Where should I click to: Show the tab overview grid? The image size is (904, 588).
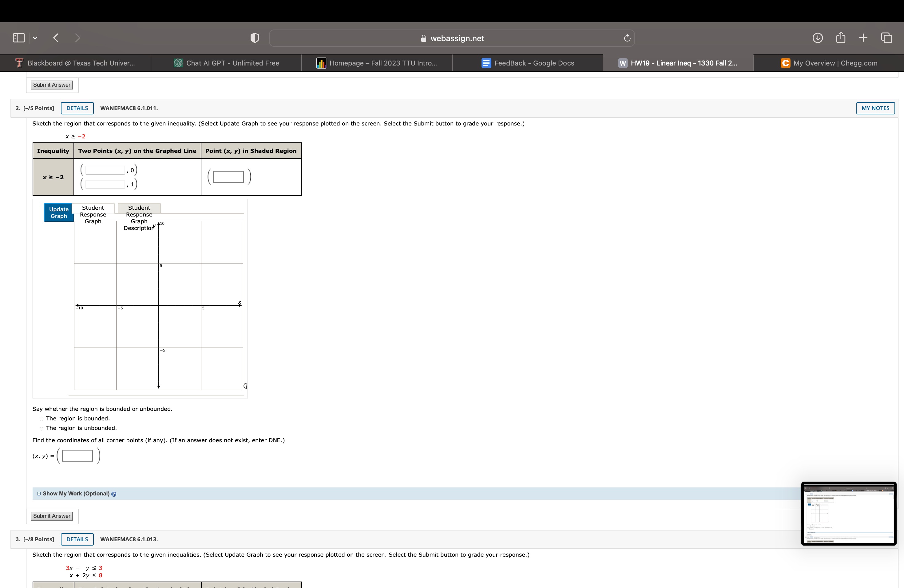pyautogui.click(x=886, y=38)
